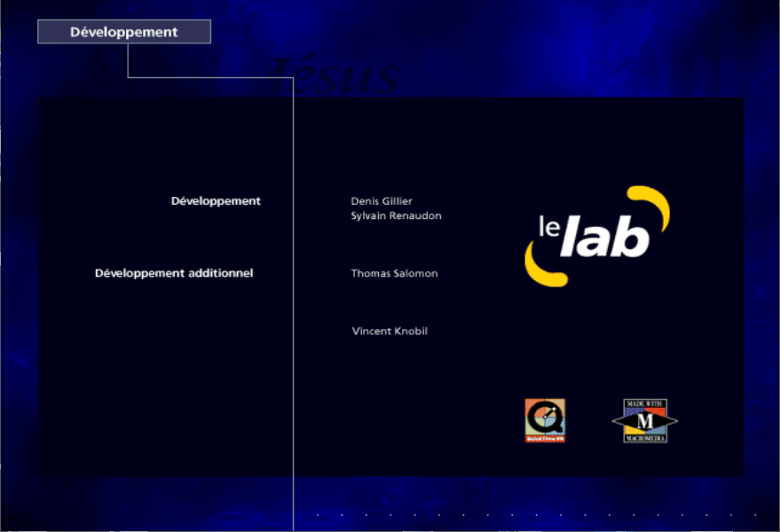The height and width of the screenshot is (532, 780).
Task: Click the red QuickTime VR label under the badge
Action: [x=544, y=438]
